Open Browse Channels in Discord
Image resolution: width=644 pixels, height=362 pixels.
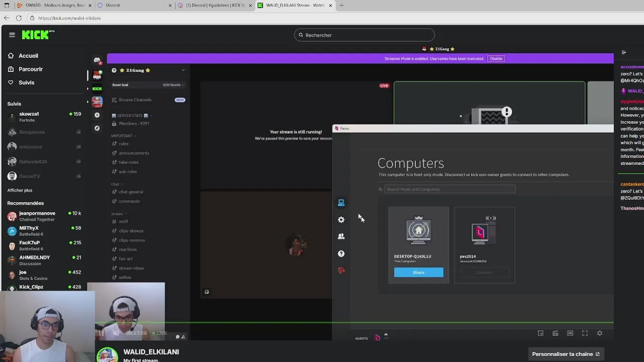(148, 100)
